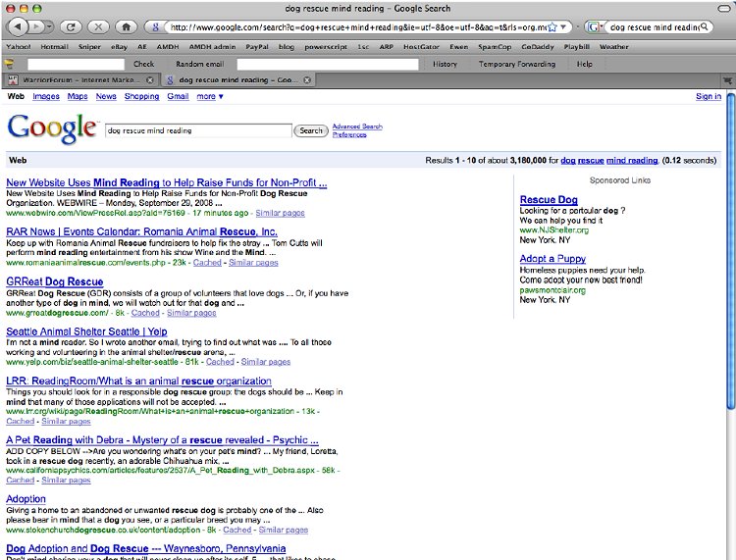This screenshot has height=560, width=736.
Task: Click the Check button in the email toolbar
Action: tap(143, 64)
